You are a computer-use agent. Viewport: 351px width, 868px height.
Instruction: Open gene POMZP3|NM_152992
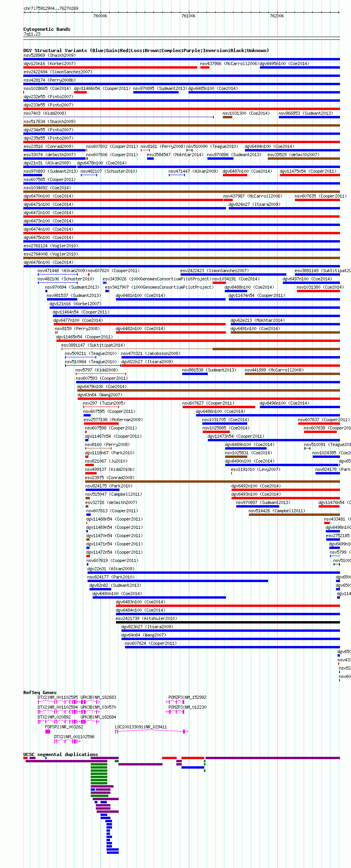(x=187, y=697)
